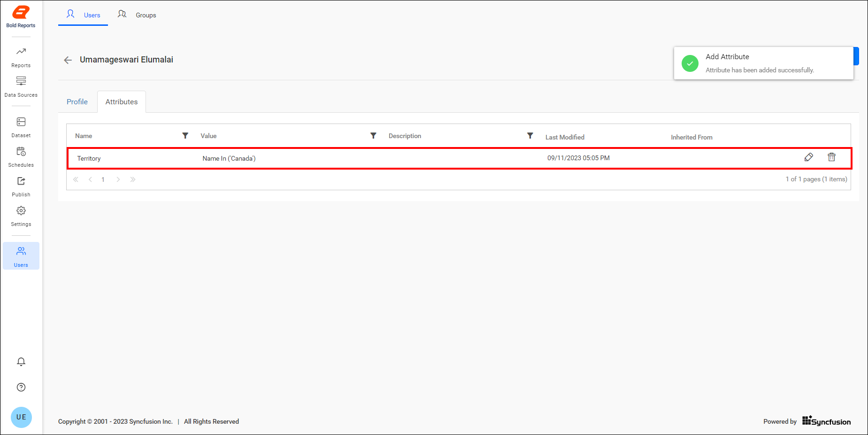Open the UE user avatar menu
Image resolution: width=868 pixels, height=435 pixels.
click(x=21, y=417)
